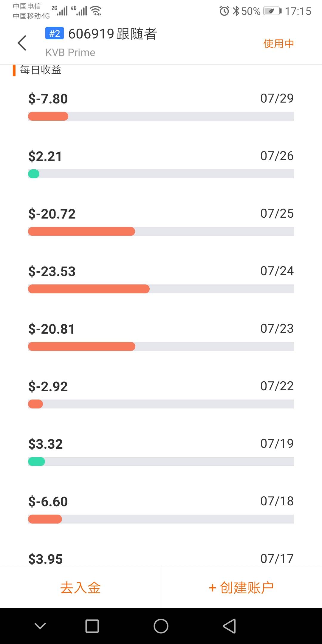This screenshot has width=322, height=644.
Task: Tap the 每日收益 section heading
Action: coord(41,70)
